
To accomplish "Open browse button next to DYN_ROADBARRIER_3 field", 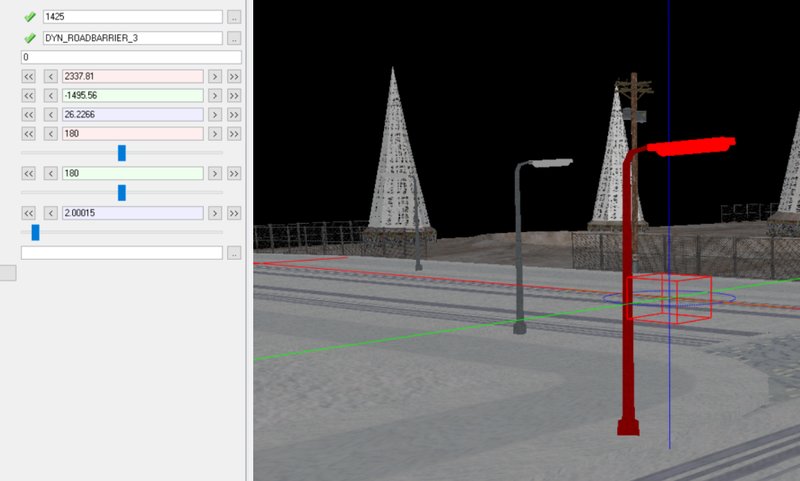I will [234, 38].
